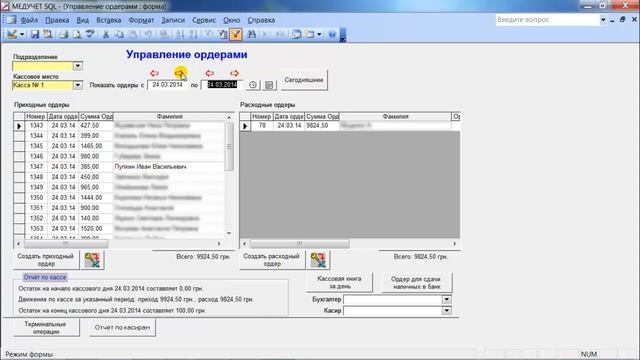The image size is (640, 360).
Task: Run the Spelling check toolbar icon
Action: coord(90,35)
